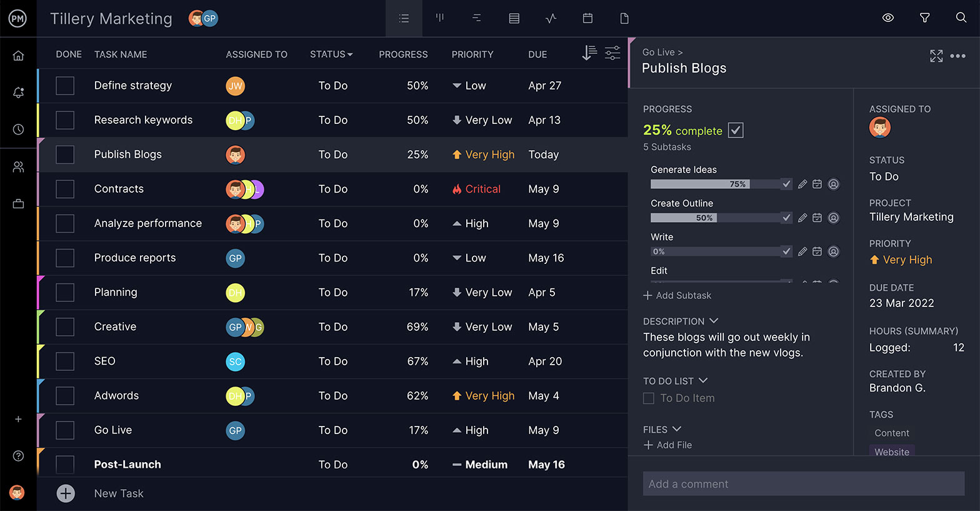This screenshot has width=980, height=511.
Task: Check the Contracts task done box
Action: pos(65,189)
